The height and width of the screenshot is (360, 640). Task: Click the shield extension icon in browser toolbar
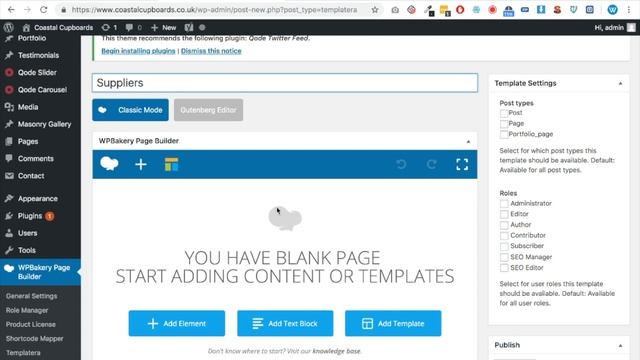click(573, 9)
